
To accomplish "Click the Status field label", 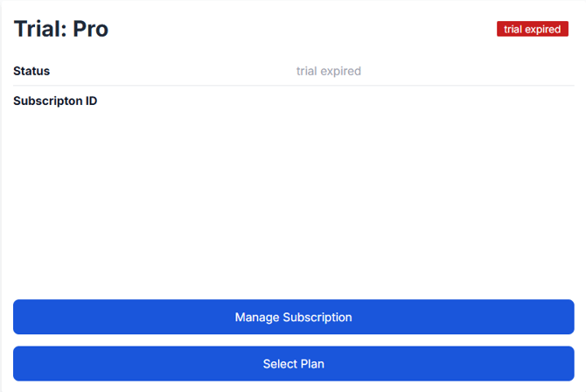I will (x=31, y=71).
